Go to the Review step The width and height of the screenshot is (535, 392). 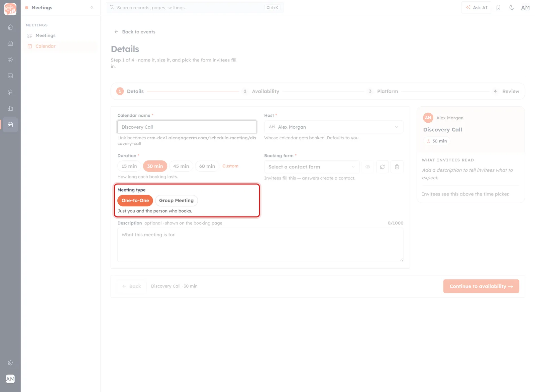pos(506,91)
